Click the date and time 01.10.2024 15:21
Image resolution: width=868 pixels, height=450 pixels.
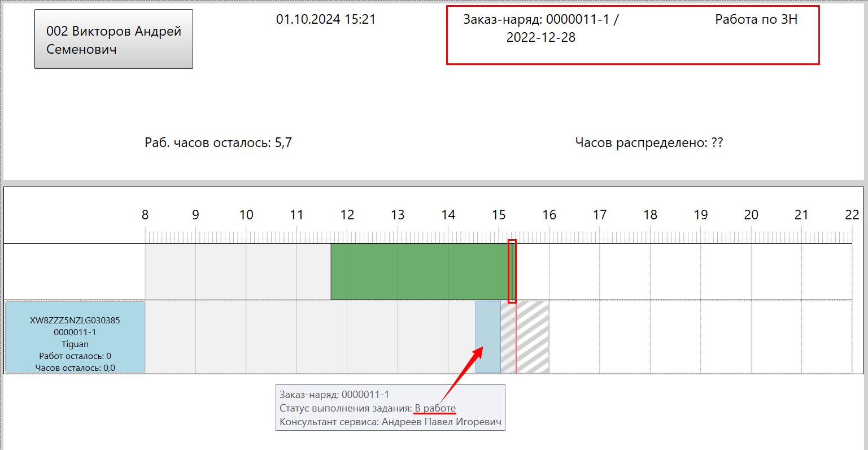tap(325, 19)
